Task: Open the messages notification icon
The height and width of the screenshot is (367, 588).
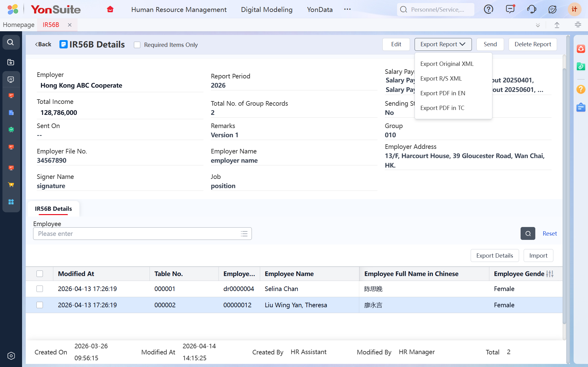Action: (510, 9)
